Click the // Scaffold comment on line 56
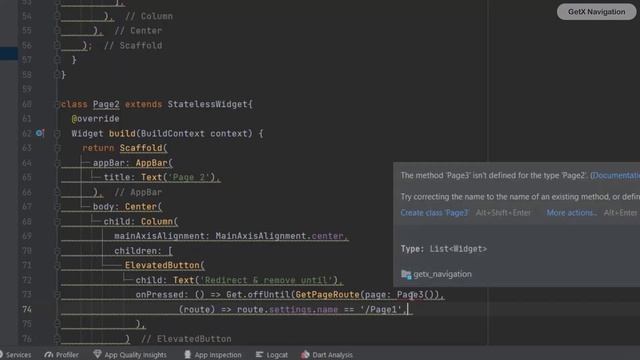This screenshot has width=640, height=360. pyautogui.click(x=133, y=45)
